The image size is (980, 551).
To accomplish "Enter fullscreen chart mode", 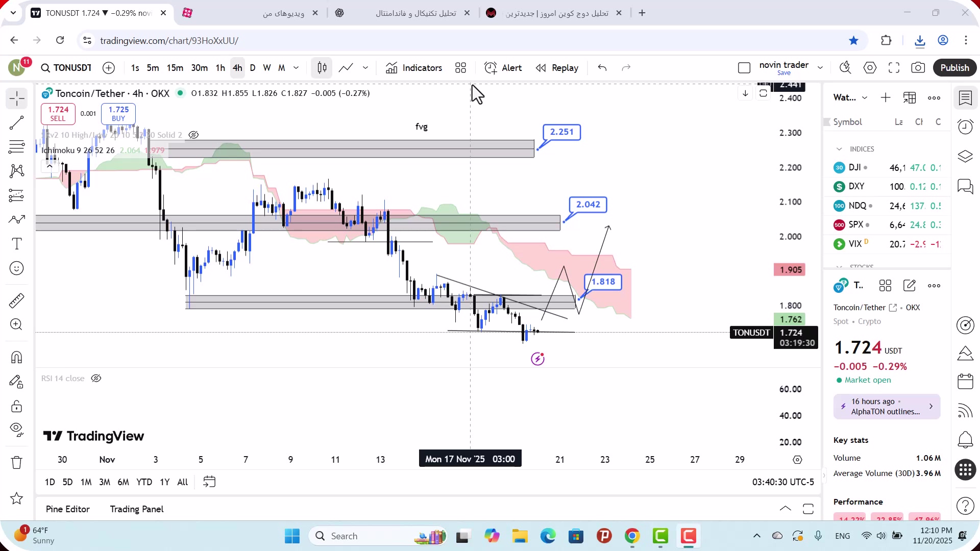I will point(894,68).
